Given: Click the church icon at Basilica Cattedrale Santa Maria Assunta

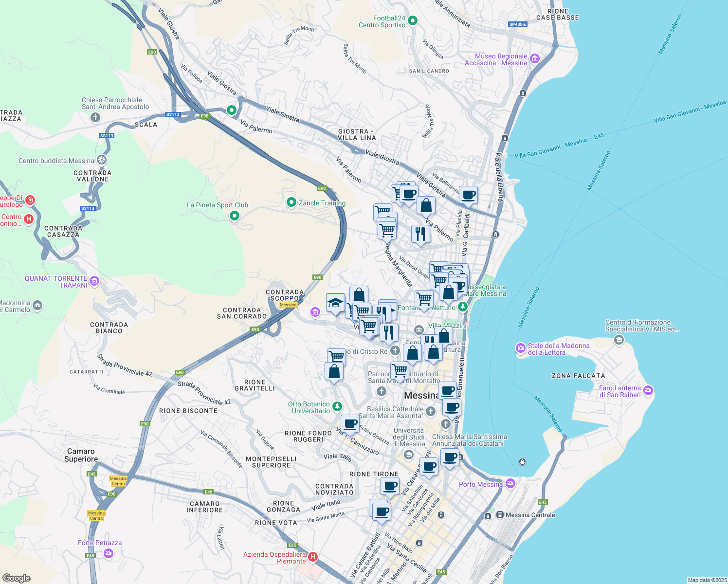Looking at the screenshot, I should coord(430,412).
